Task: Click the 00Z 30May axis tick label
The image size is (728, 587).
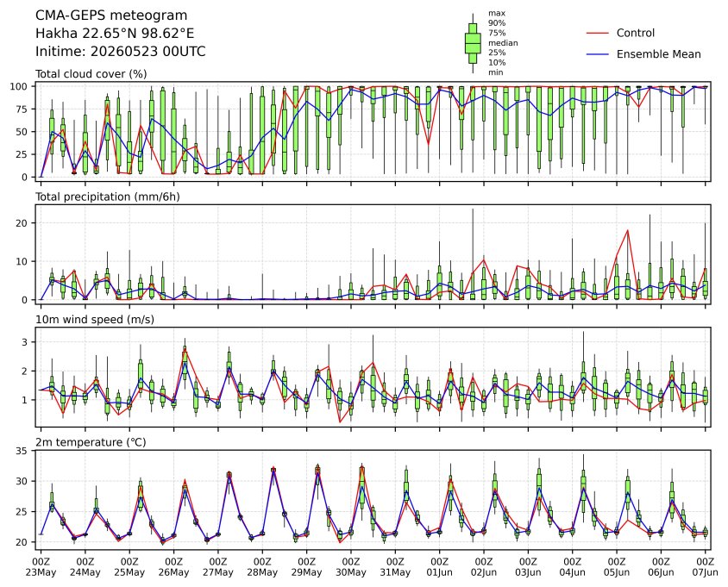Action: [x=351, y=566]
